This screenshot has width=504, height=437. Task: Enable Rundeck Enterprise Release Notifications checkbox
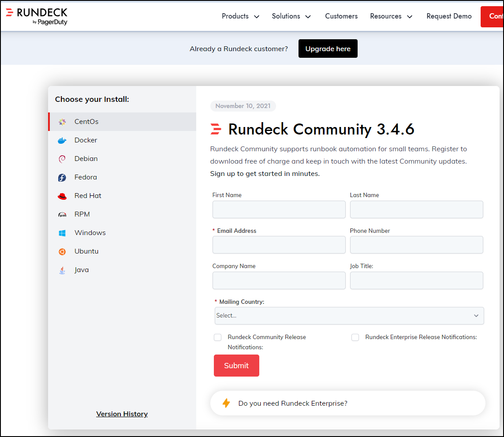[355, 337]
